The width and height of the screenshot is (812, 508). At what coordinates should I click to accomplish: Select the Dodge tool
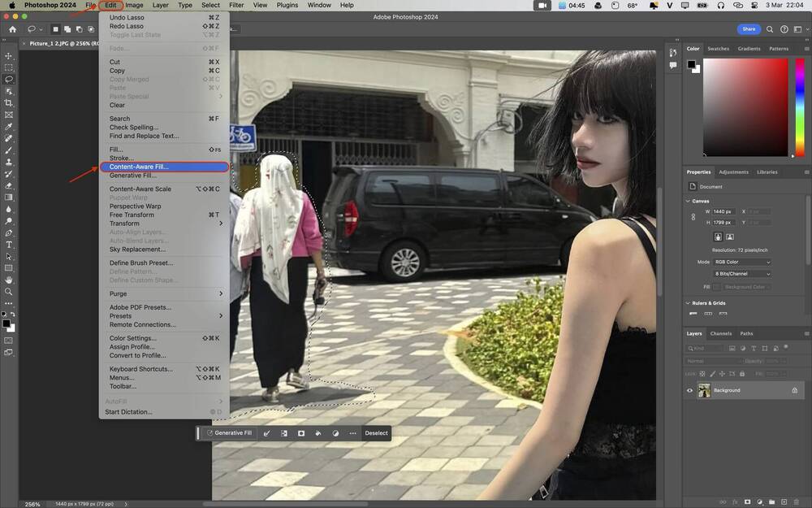8,221
